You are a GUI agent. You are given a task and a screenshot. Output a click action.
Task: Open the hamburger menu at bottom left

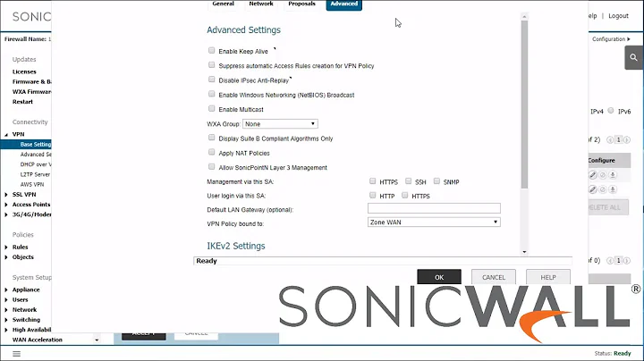[x=16, y=354]
